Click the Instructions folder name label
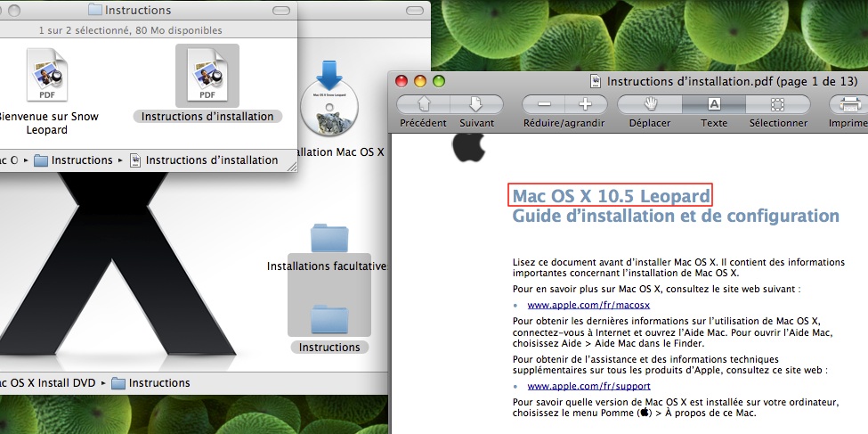The width and height of the screenshot is (868, 434). [329, 348]
